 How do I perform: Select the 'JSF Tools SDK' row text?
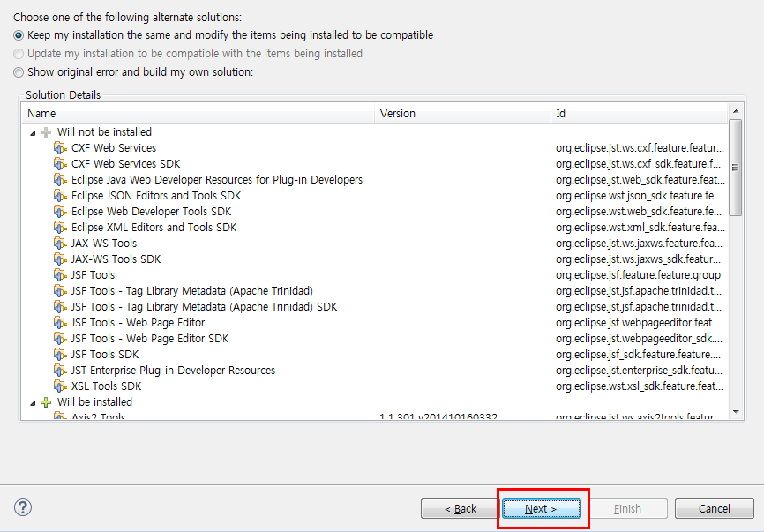point(105,355)
